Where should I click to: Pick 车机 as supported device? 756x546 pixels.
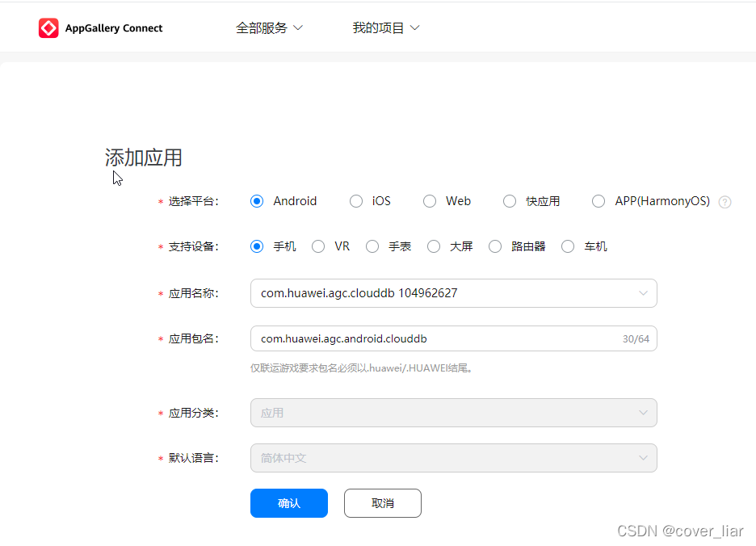568,246
